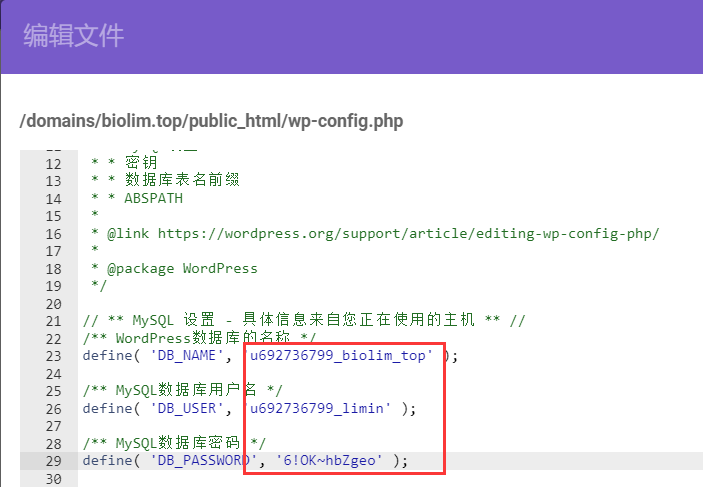Click the 'DB_USER' constant string
Viewport: 703px width, 487px height.
tap(187, 409)
